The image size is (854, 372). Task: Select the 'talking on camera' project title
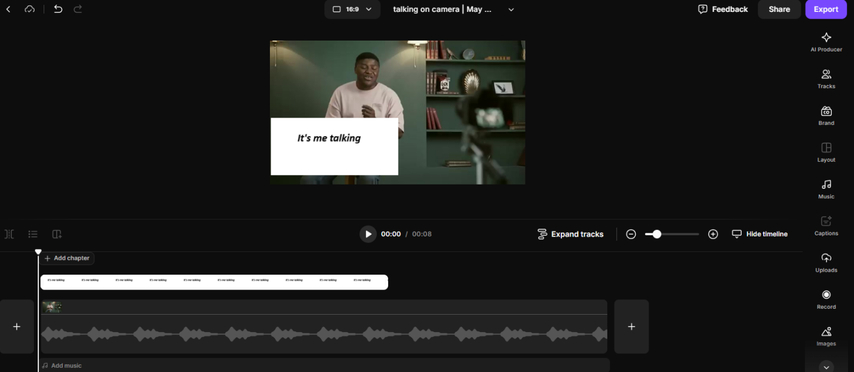coord(442,9)
